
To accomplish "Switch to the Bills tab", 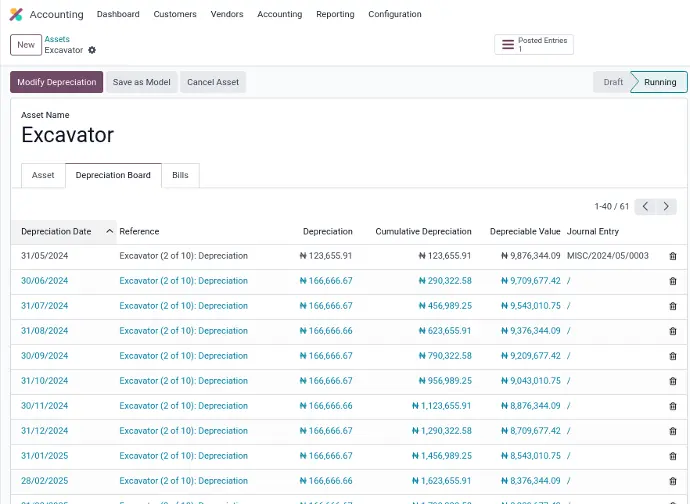I will point(180,175).
